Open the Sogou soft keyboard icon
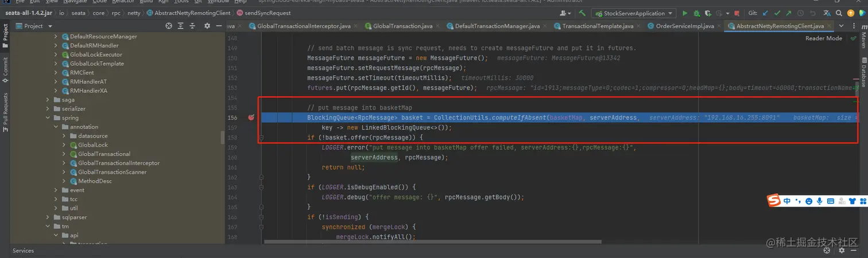This screenshot has width=868, height=258. click(831, 201)
